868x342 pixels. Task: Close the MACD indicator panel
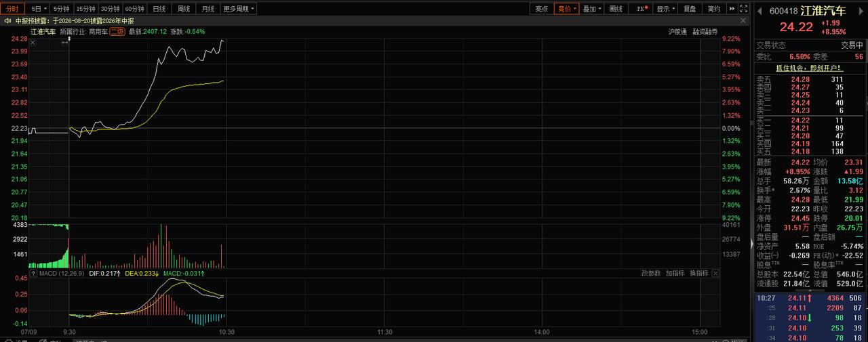(715, 274)
